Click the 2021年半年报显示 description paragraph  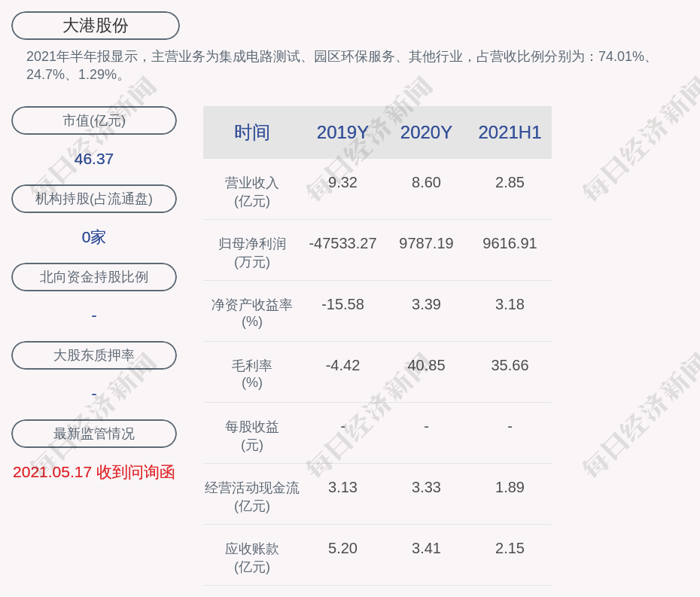pos(339,65)
